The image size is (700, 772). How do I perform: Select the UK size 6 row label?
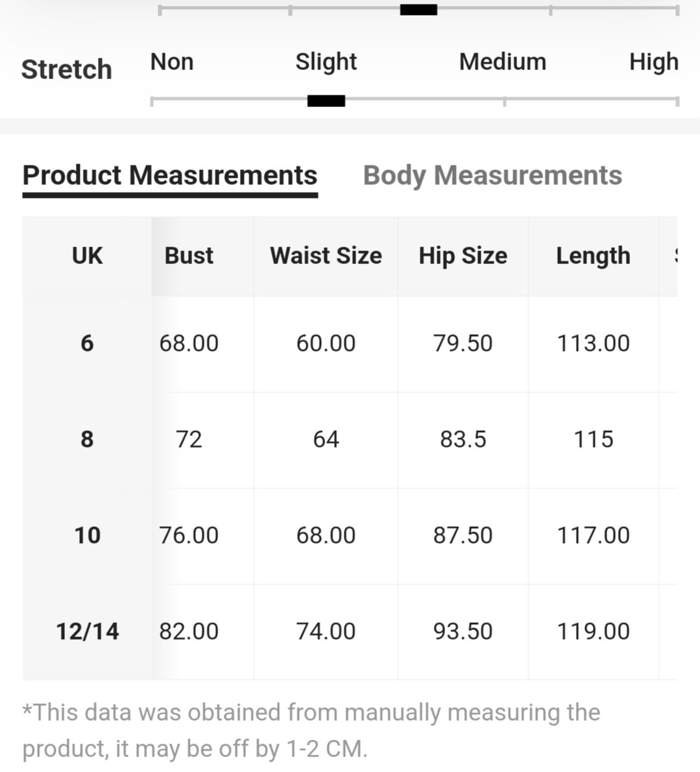coord(87,343)
